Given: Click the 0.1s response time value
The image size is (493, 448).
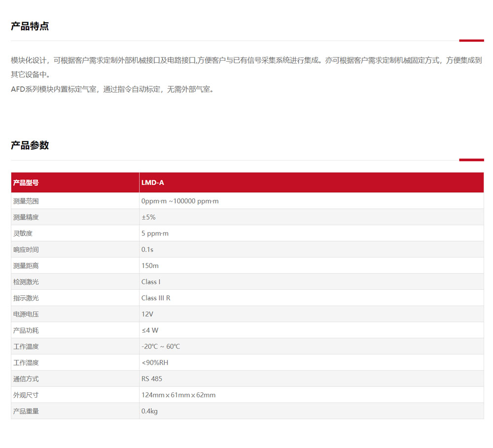Looking at the screenshot, I should point(147,250).
